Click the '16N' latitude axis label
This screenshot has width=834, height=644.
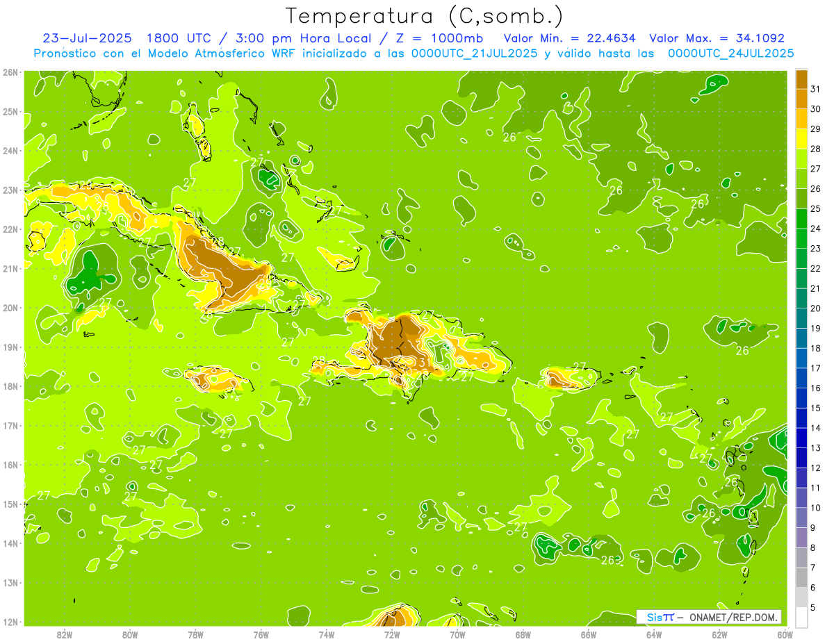click(x=10, y=465)
